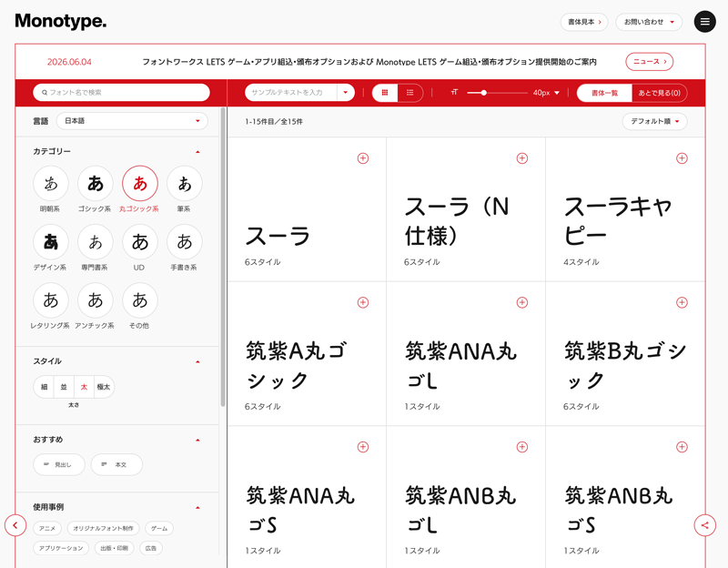This screenshot has height=568, width=728.
Task: Open the sample text preset dropdown arrow
Action: pos(346,93)
